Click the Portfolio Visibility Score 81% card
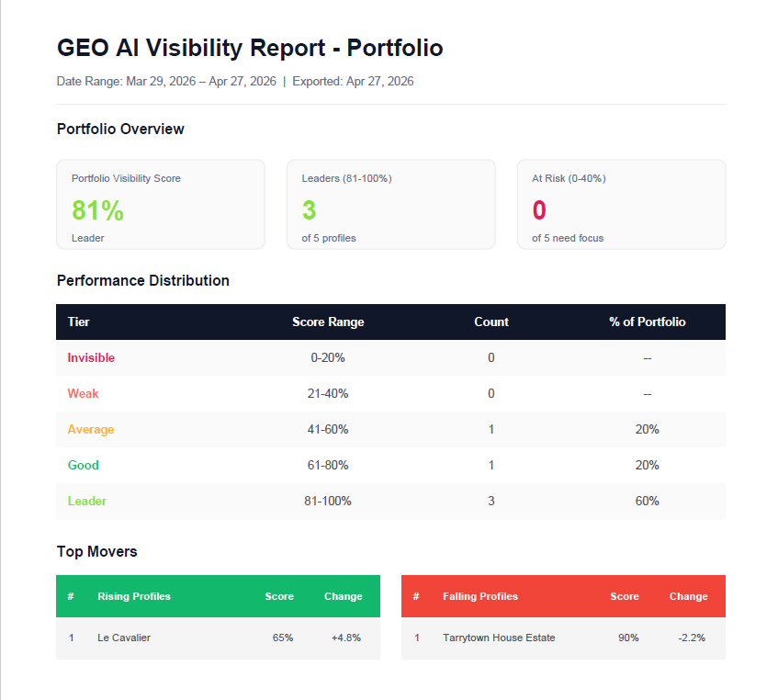This screenshot has width=778, height=700. pos(160,204)
